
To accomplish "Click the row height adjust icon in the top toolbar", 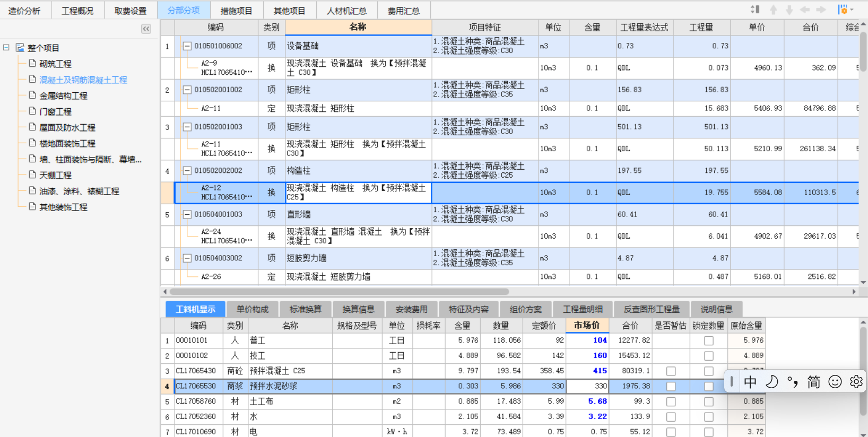I will (x=756, y=10).
